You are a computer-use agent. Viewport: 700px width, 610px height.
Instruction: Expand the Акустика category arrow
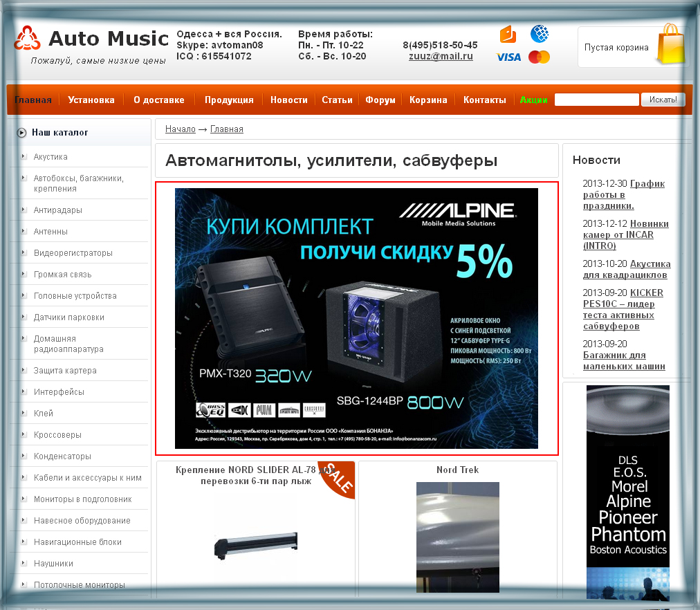(24, 156)
